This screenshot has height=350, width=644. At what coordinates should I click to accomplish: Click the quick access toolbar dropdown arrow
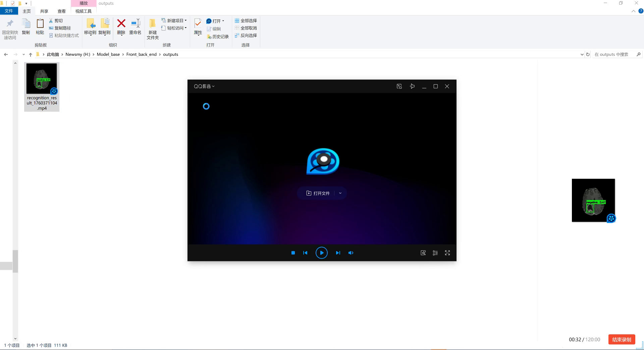[x=26, y=3]
